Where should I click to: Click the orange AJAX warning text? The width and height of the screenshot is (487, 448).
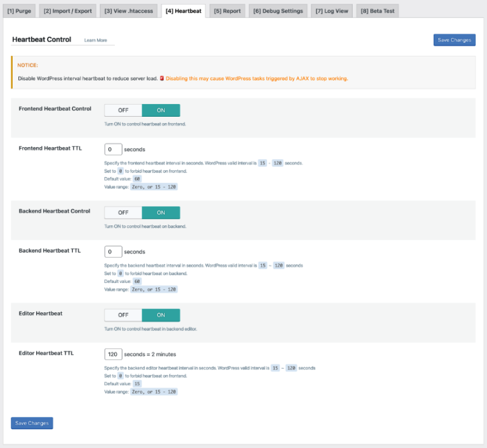click(x=257, y=78)
